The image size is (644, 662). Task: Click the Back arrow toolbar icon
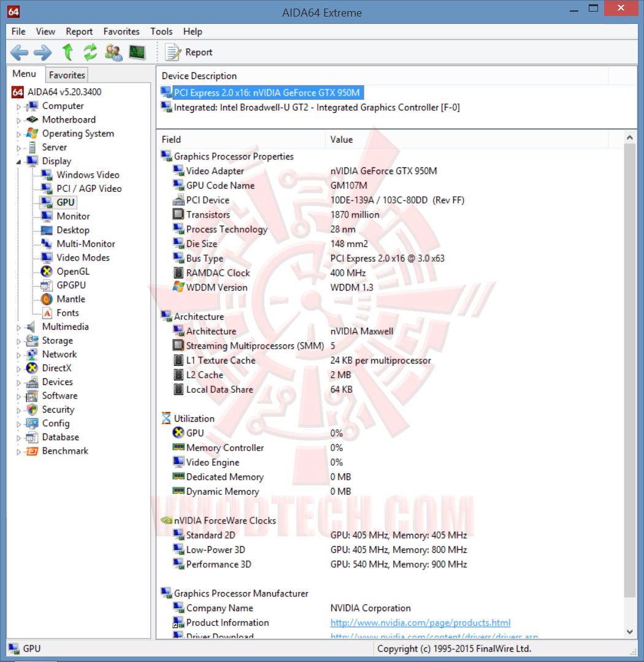click(20, 52)
